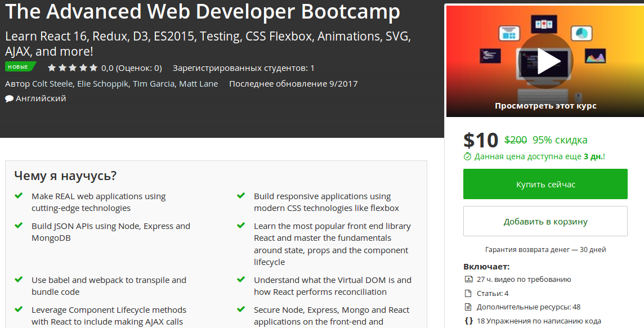Click the speech bubble icon beside "Английский"
Screen dimensions: 644x328
tap(8, 97)
